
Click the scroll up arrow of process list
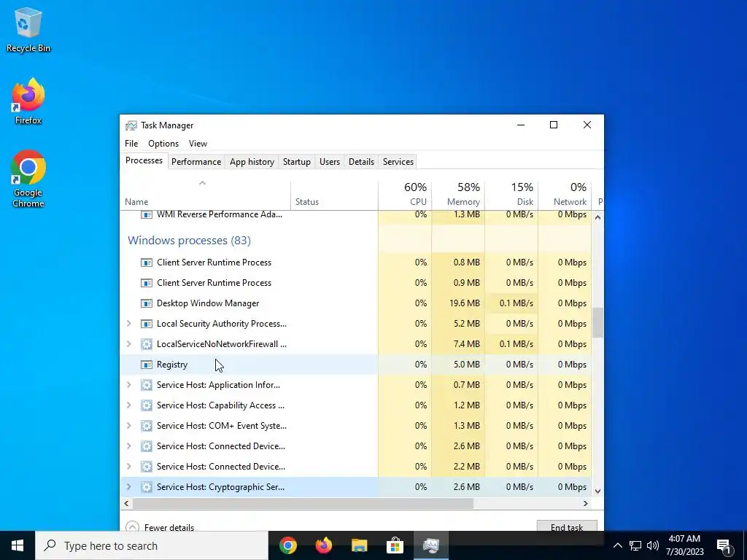point(597,217)
